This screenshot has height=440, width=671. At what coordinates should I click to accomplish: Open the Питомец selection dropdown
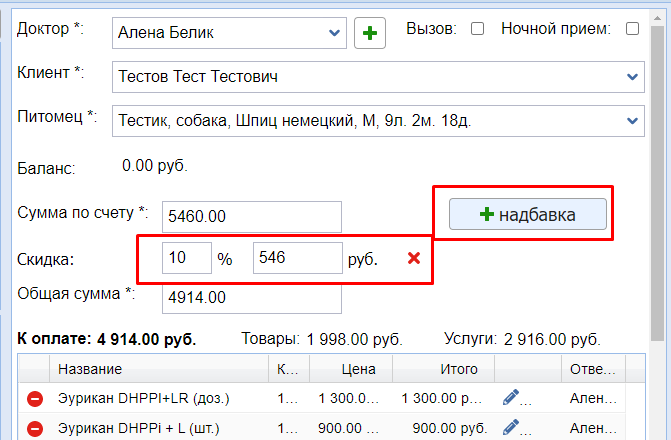pos(632,121)
